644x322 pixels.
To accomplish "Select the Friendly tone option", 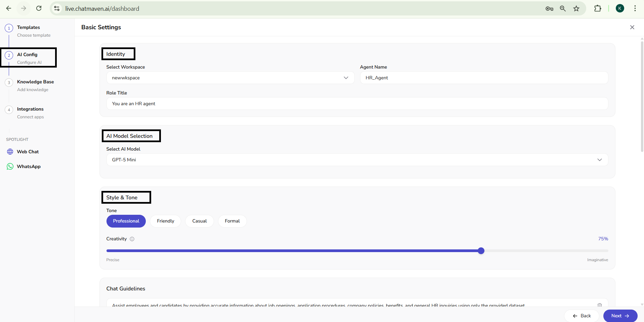I will click(165, 221).
